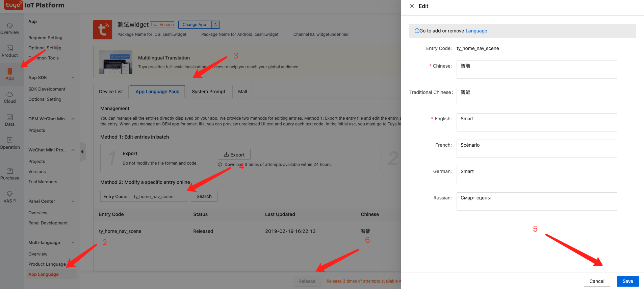Click the Released status cell

click(203, 231)
